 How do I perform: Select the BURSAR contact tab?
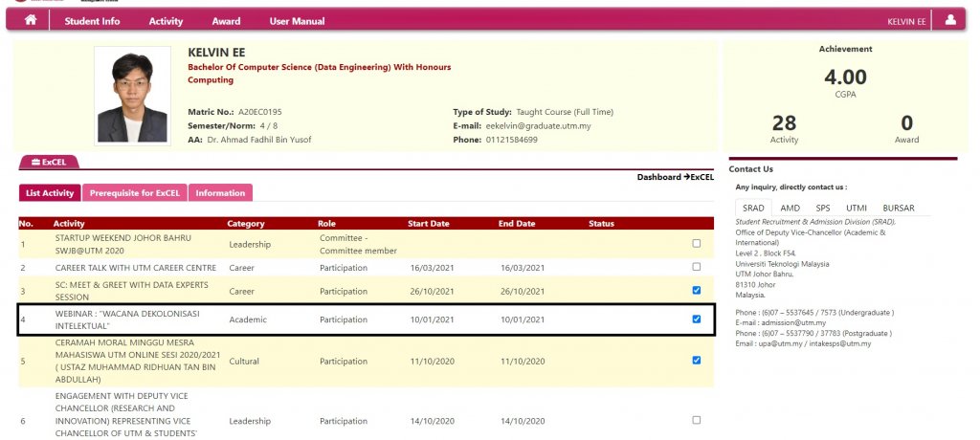point(898,208)
